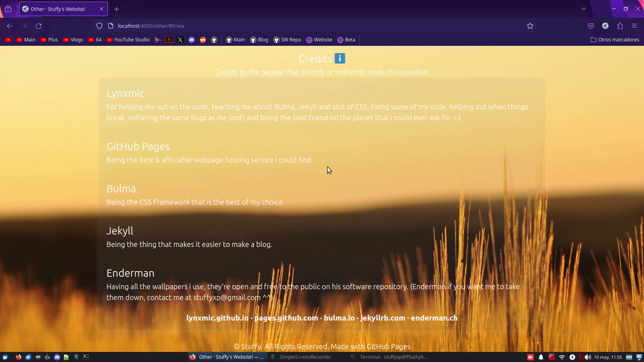Close the Other · Stuffy's Website tab
Image resolution: width=644 pixels, height=362 pixels.
pyautogui.click(x=101, y=9)
